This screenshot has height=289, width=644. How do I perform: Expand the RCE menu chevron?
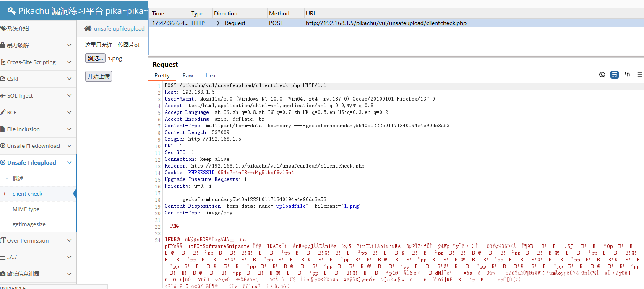(69, 112)
